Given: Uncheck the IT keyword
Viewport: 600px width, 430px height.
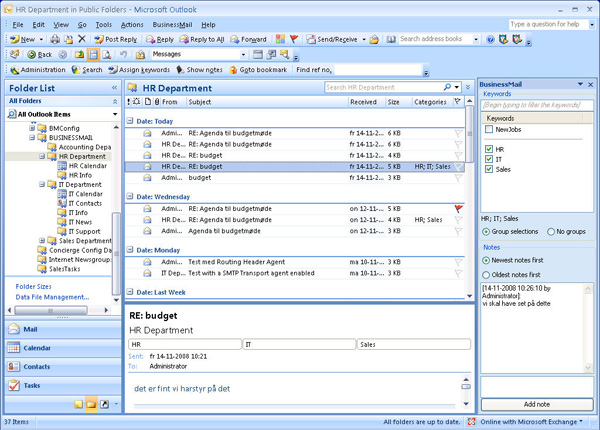Looking at the screenshot, I should pyautogui.click(x=489, y=159).
